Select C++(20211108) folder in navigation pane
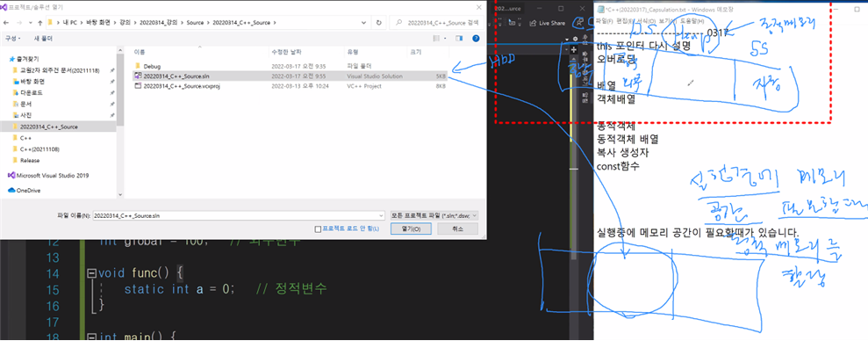868x341 pixels. pyautogui.click(x=37, y=149)
